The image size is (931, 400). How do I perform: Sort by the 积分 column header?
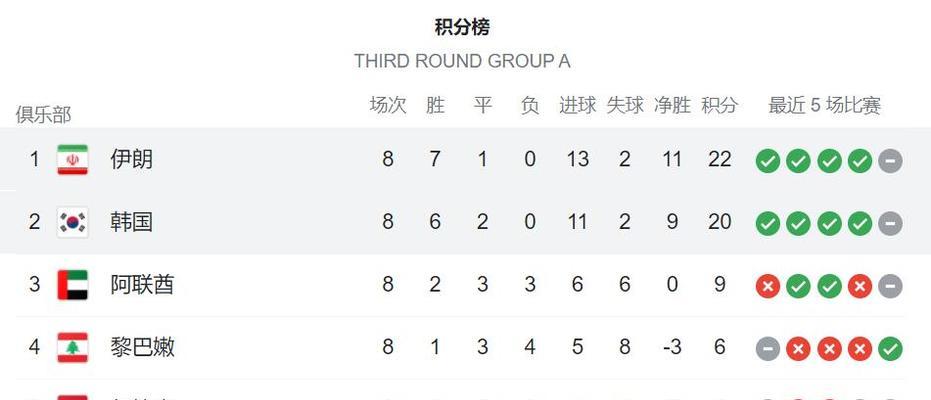pyautogui.click(x=720, y=105)
